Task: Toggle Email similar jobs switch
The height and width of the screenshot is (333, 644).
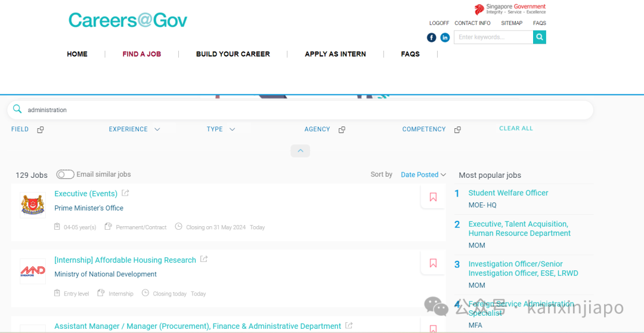Action: tap(66, 174)
